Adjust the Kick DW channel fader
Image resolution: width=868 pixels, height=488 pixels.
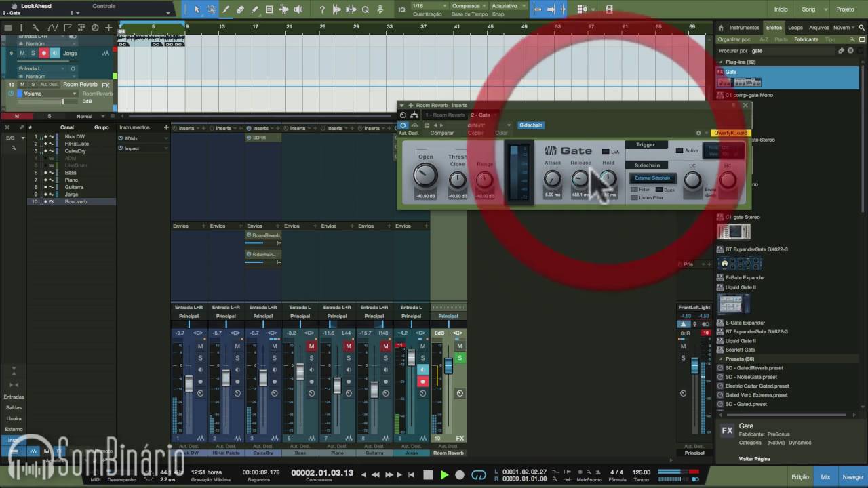click(189, 384)
